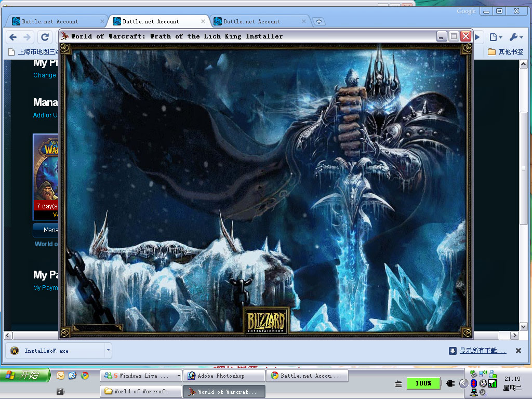532x399 pixels.
Task: Open Chrome wrench settings menu
Action: (516, 37)
